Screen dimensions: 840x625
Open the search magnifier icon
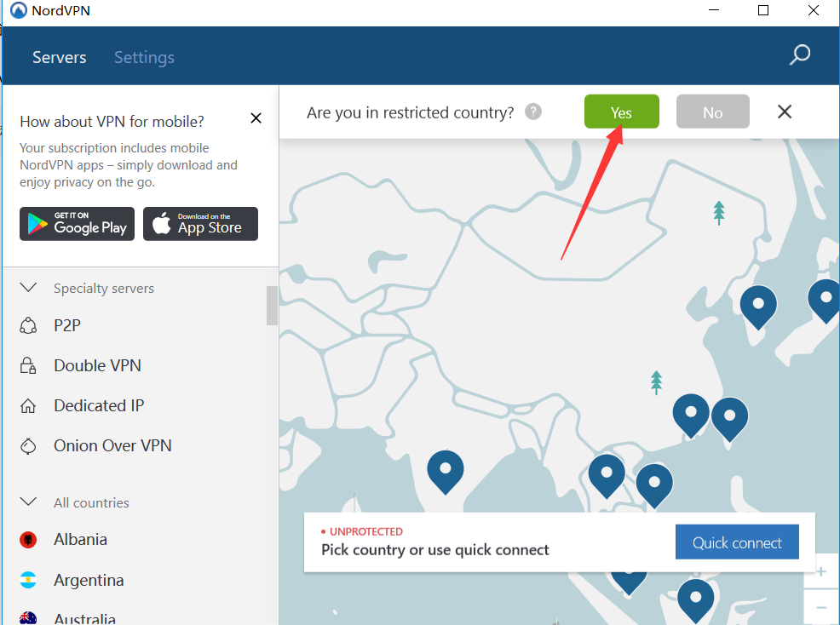[799, 56]
